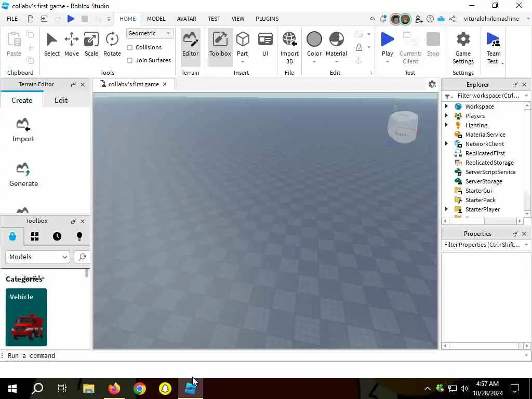The width and height of the screenshot is (532, 399).
Task: Expand the Workspace tree node
Action: tap(446, 106)
